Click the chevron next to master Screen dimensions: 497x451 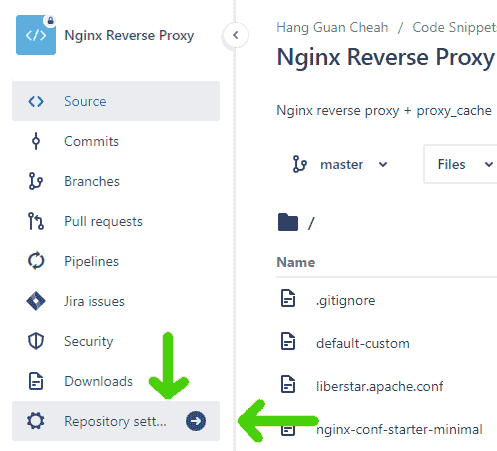[x=383, y=164]
